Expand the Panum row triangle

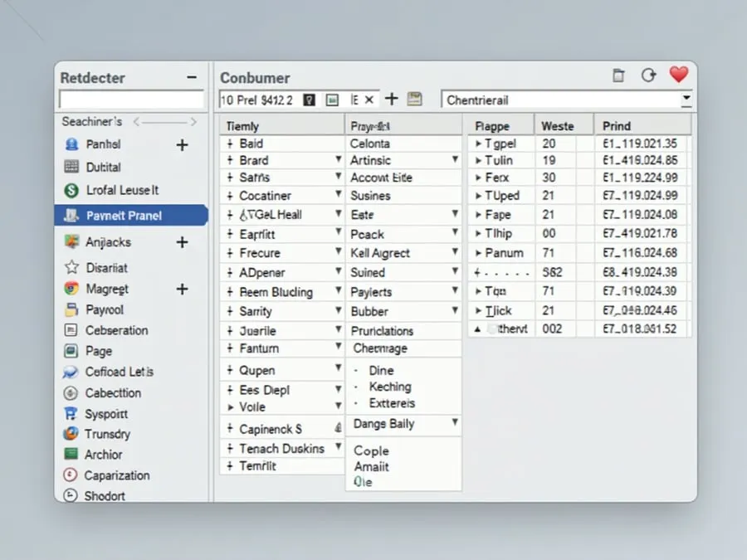coord(478,253)
